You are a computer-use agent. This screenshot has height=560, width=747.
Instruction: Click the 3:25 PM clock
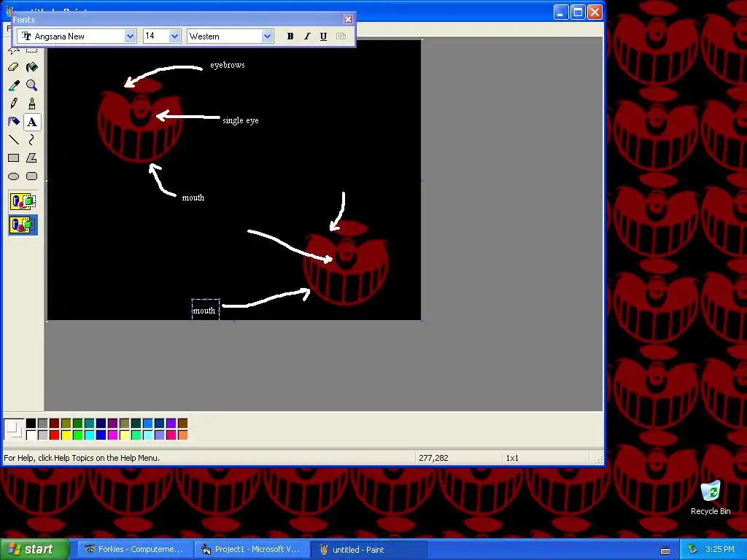pyautogui.click(x=720, y=549)
